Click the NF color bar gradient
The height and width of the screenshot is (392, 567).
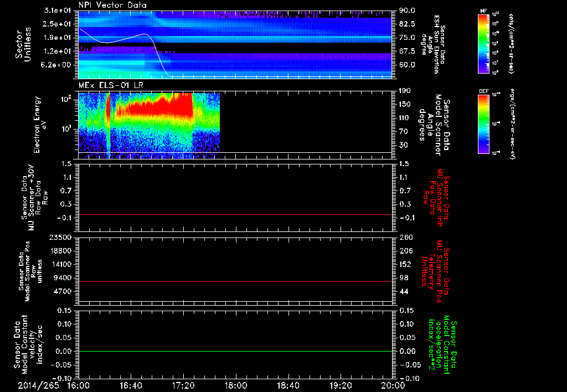(483, 43)
